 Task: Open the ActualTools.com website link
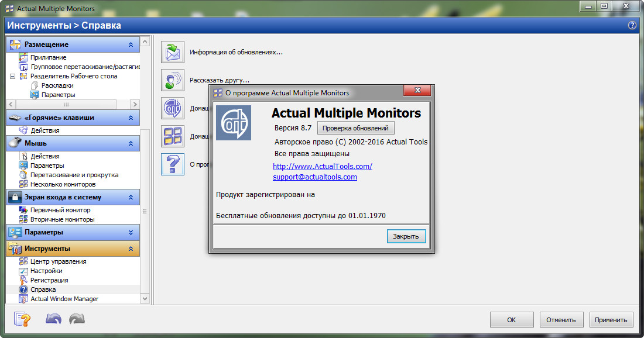pyautogui.click(x=323, y=166)
